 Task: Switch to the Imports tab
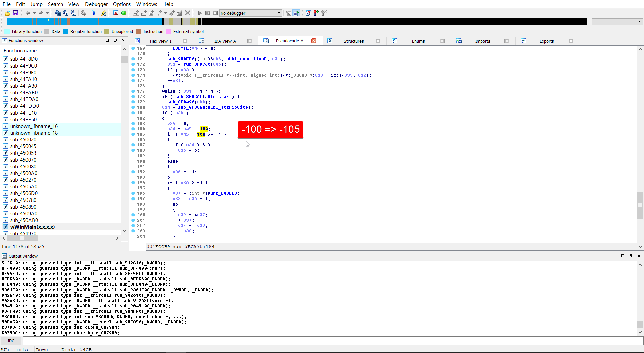[x=482, y=41]
